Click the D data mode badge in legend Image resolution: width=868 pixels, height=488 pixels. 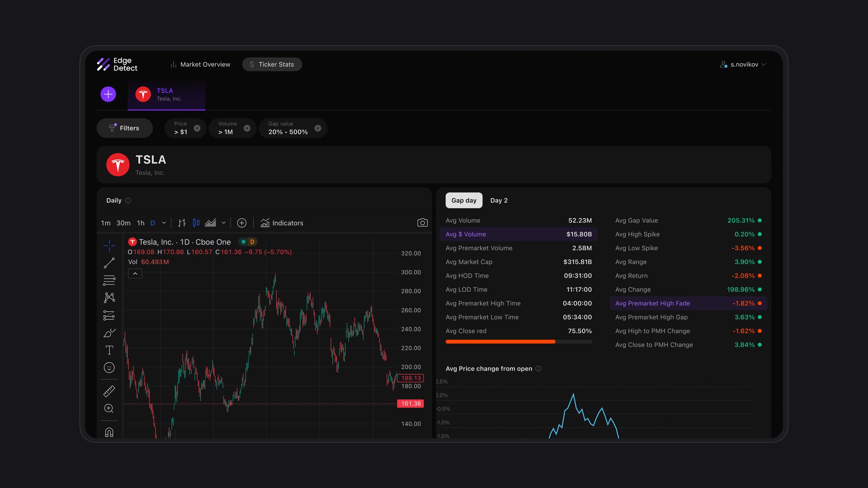click(252, 242)
